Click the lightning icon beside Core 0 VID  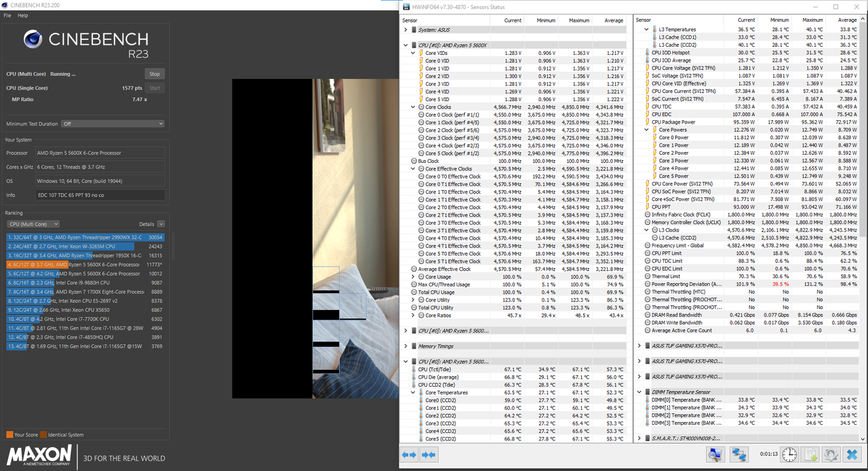click(x=421, y=61)
